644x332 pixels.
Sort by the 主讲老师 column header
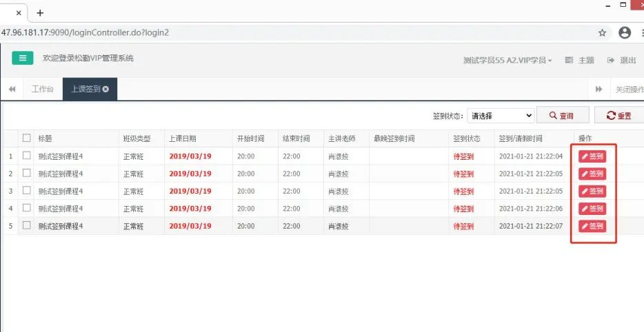342,138
